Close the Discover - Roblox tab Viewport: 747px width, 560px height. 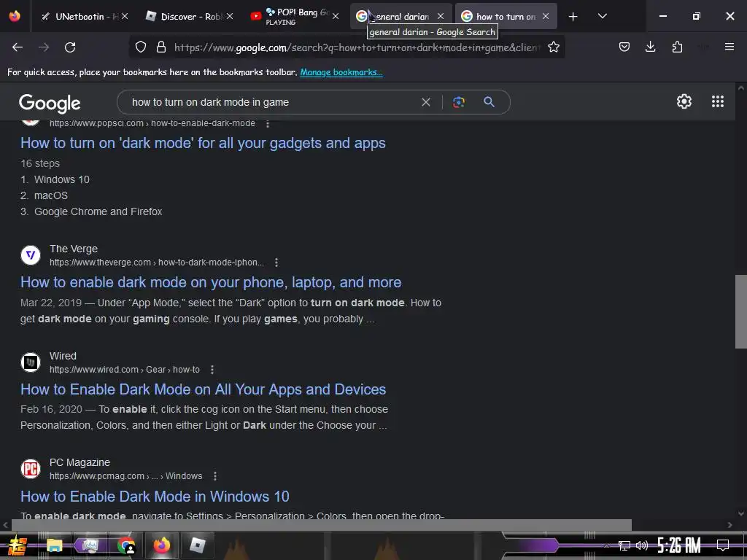pos(230,16)
